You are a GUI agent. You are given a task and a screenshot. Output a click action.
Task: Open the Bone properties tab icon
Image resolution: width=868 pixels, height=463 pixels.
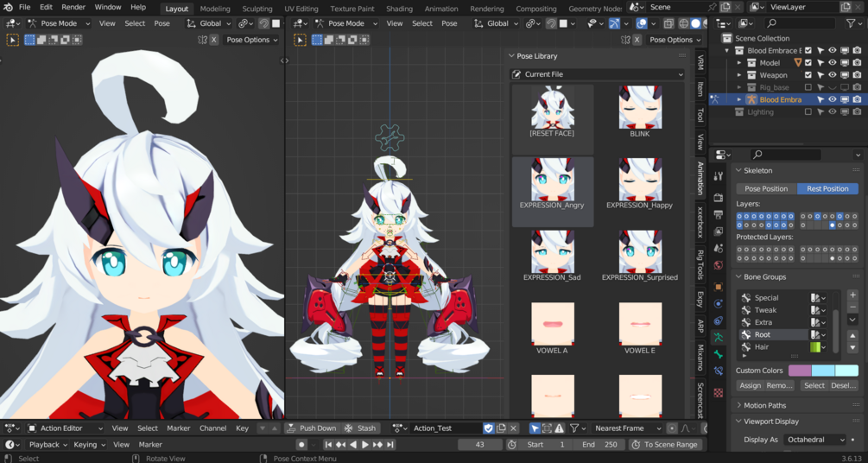pyautogui.click(x=719, y=354)
